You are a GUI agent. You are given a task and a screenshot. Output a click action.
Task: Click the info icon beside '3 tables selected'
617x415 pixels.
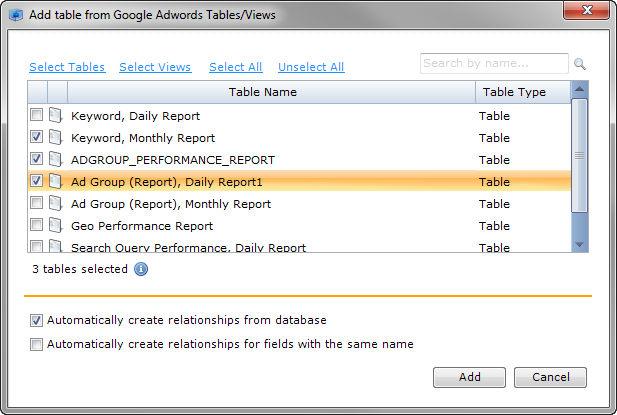(x=141, y=269)
